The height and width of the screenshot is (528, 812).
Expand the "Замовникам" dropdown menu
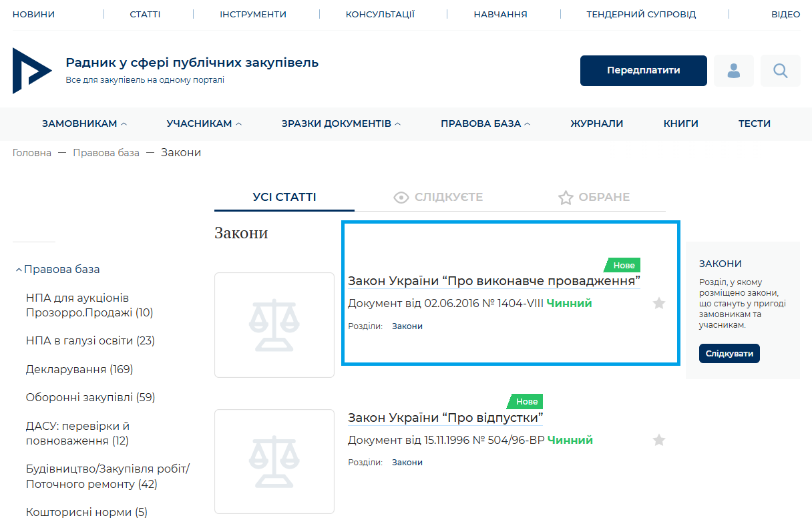pyautogui.click(x=84, y=123)
